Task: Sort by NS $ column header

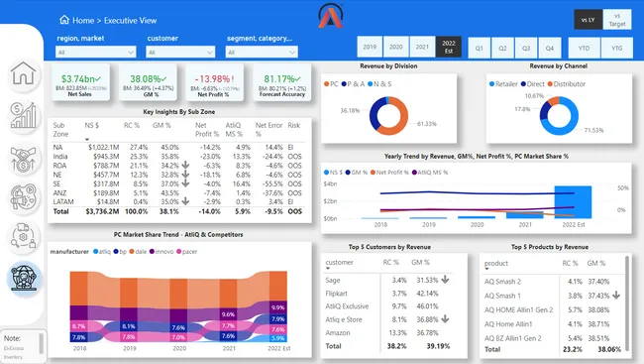Action: pos(91,125)
